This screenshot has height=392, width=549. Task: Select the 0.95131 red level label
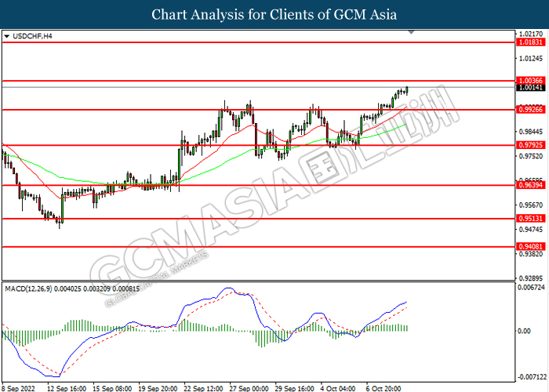click(531, 219)
